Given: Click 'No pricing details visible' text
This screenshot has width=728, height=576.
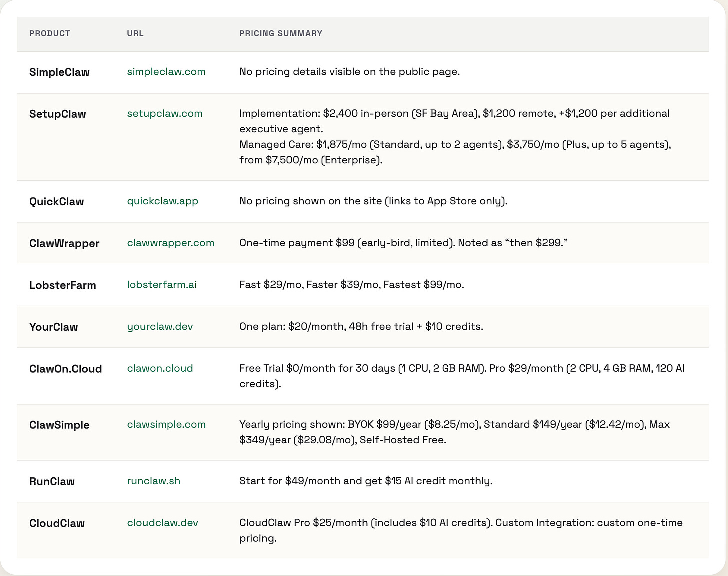Looking at the screenshot, I should click(350, 72).
